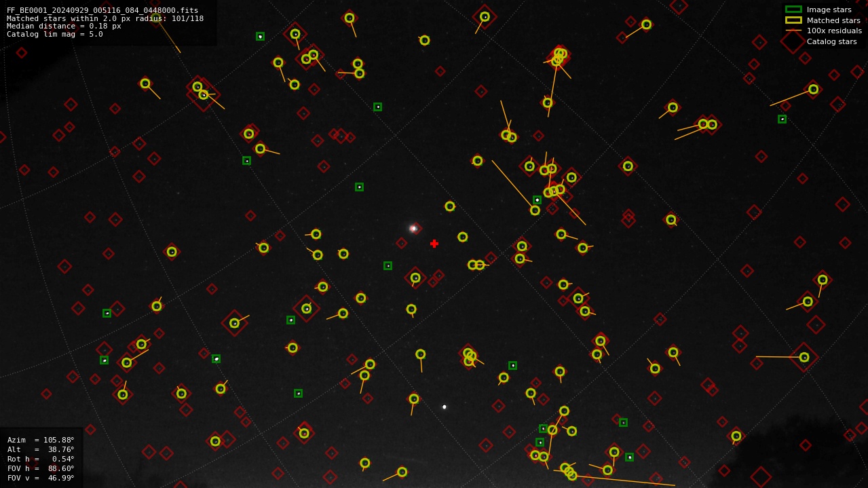Click the orange 100x residuals legend line
The width and height of the screenshot is (868, 488).
793,31
